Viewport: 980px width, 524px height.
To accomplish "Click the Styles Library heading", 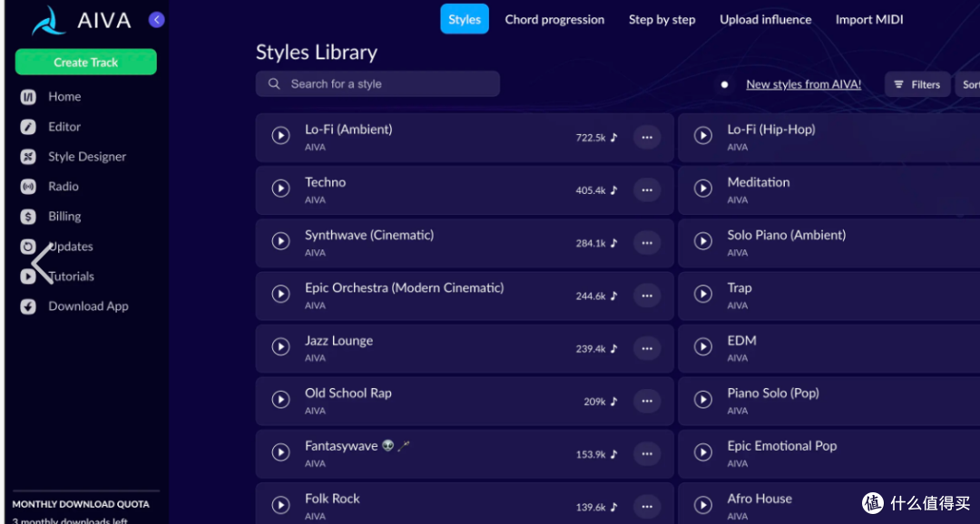I will pos(317,53).
